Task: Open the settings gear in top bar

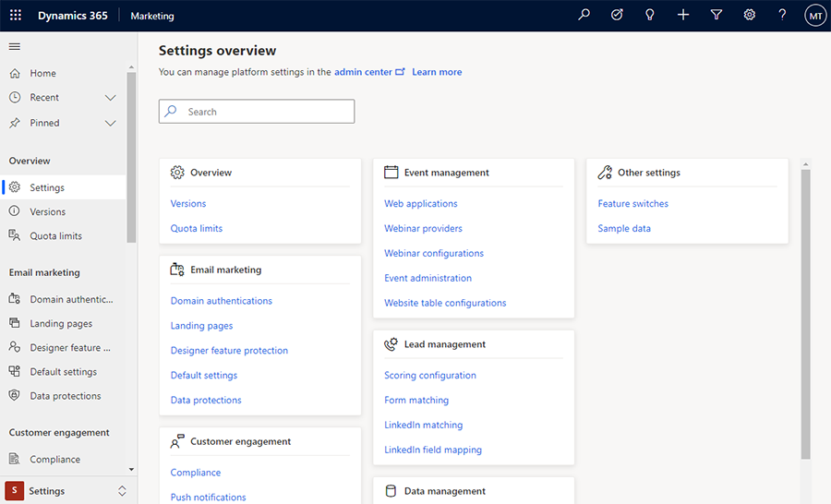Action: click(750, 16)
